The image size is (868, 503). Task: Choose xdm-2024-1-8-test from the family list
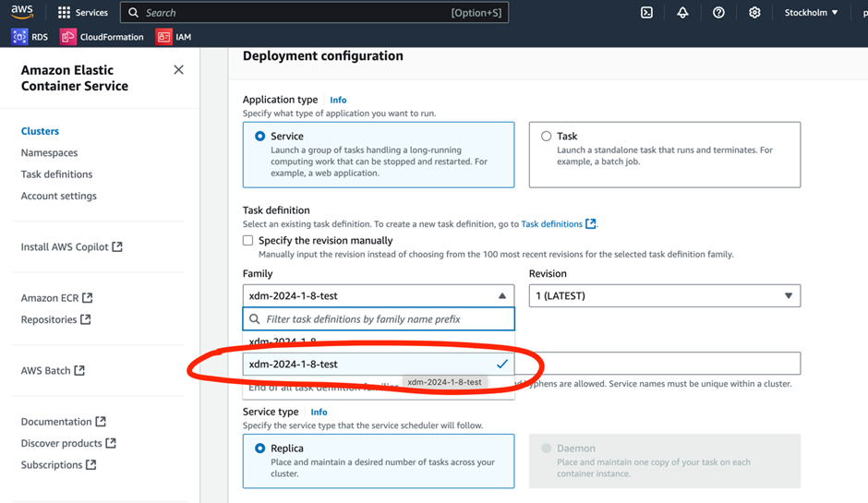click(x=379, y=364)
